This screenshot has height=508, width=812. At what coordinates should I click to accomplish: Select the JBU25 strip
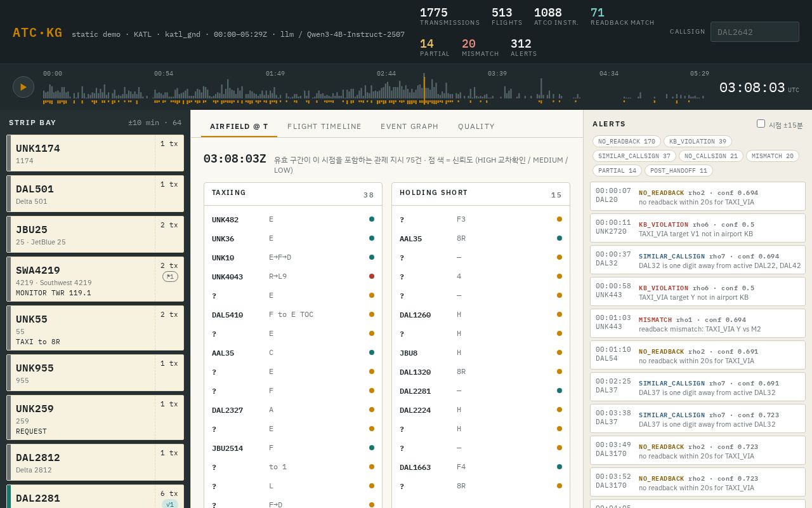coord(95,234)
